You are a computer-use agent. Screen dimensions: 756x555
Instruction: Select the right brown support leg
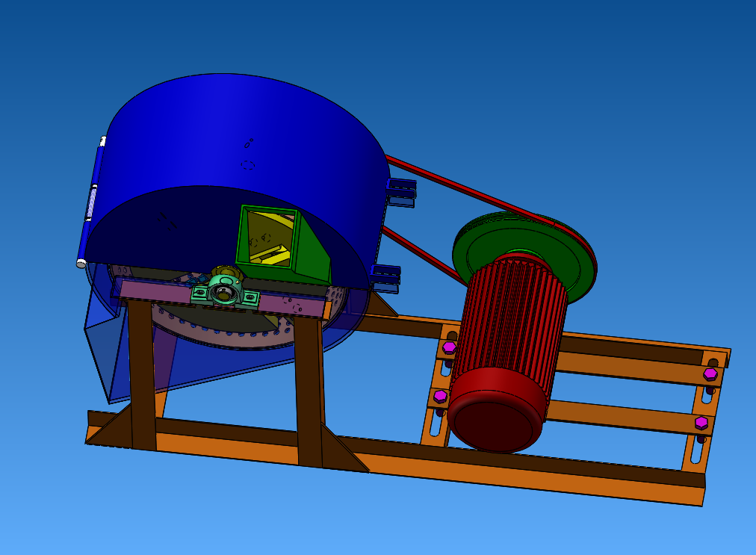(x=309, y=388)
